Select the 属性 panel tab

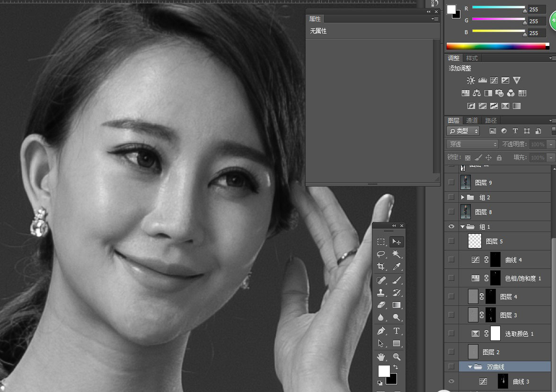pyautogui.click(x=315, y=19)
